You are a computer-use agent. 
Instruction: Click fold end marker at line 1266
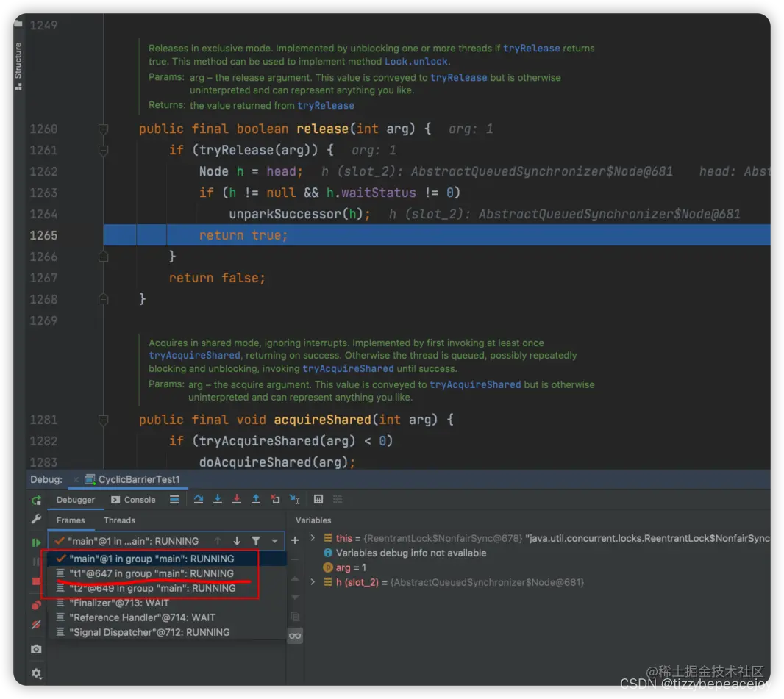coord(104,257)
